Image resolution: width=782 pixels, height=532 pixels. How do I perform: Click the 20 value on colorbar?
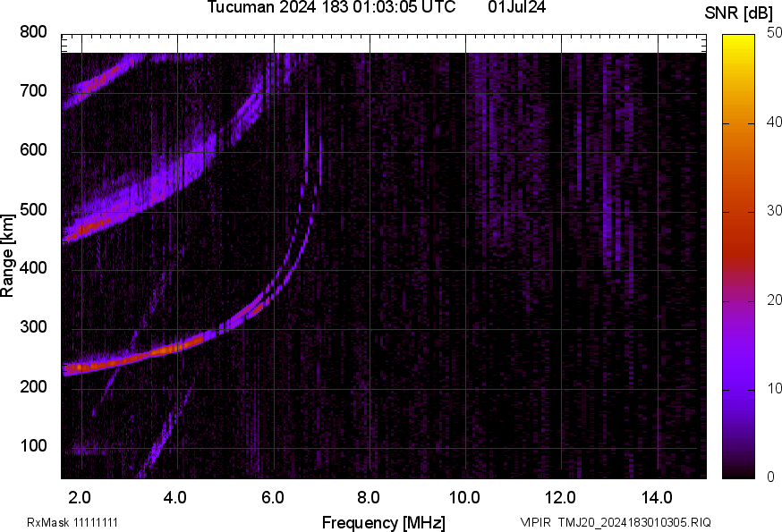click(x=774, y=300)
